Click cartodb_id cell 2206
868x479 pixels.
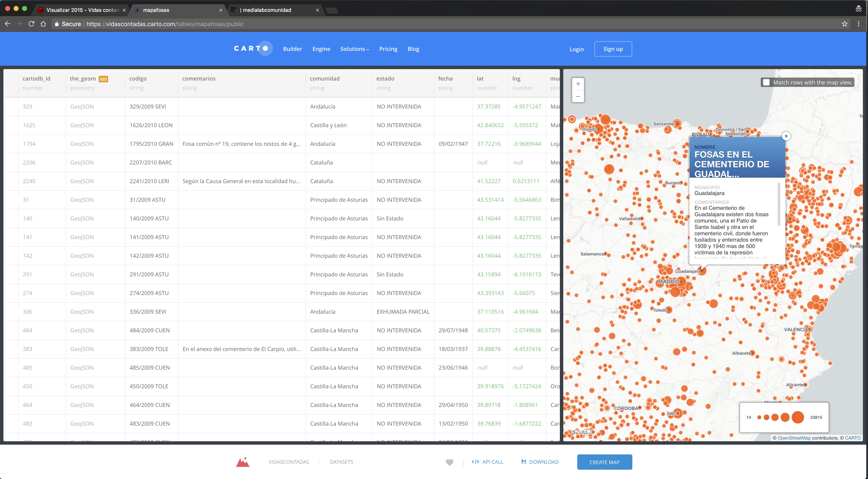coord(42,163)
